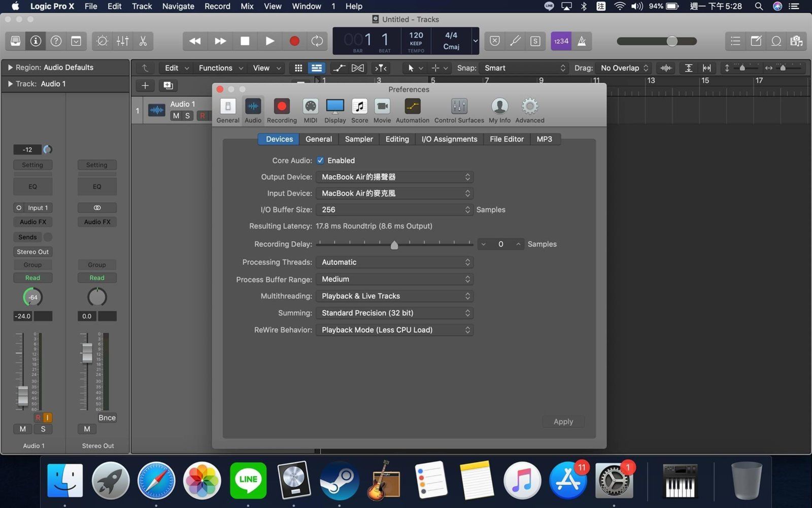Toggle the Count-in 1234 button
812x508 pixels.
coord(561,41)
